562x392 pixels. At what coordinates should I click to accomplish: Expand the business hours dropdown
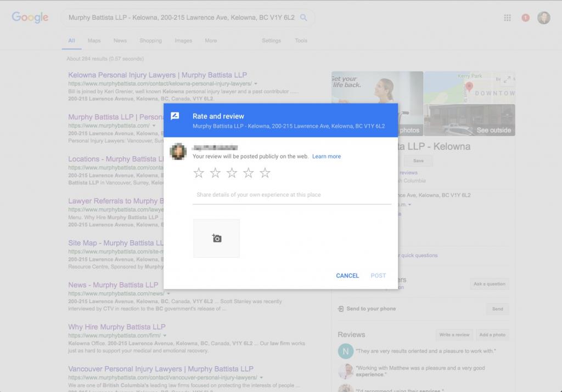409,204
